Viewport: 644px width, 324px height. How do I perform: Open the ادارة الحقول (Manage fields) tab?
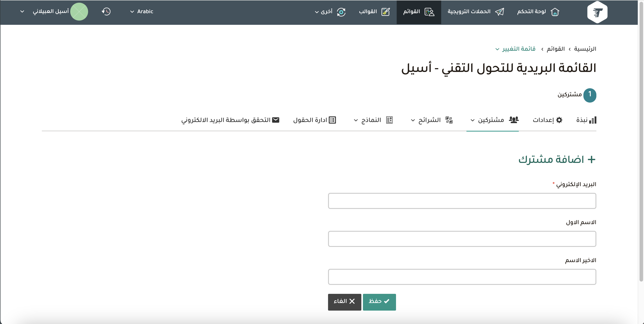point(314,120)
